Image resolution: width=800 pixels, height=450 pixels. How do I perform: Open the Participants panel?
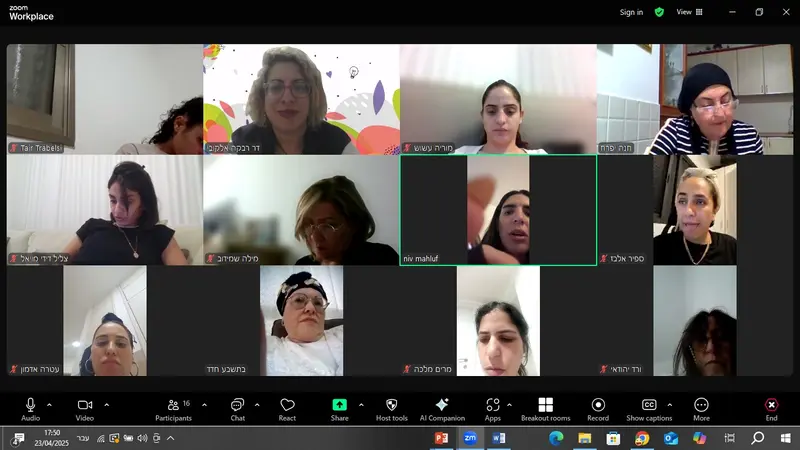coord(172,408)
